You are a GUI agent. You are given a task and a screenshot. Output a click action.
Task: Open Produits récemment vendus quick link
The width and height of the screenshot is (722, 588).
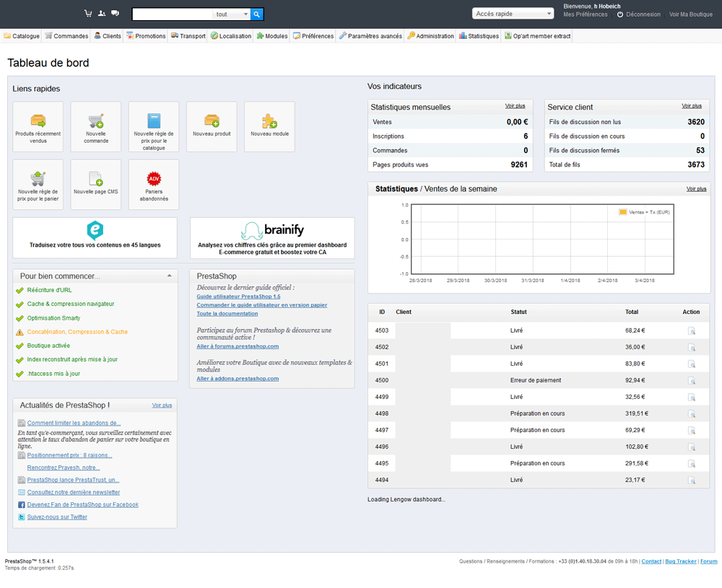click(38, 126)
